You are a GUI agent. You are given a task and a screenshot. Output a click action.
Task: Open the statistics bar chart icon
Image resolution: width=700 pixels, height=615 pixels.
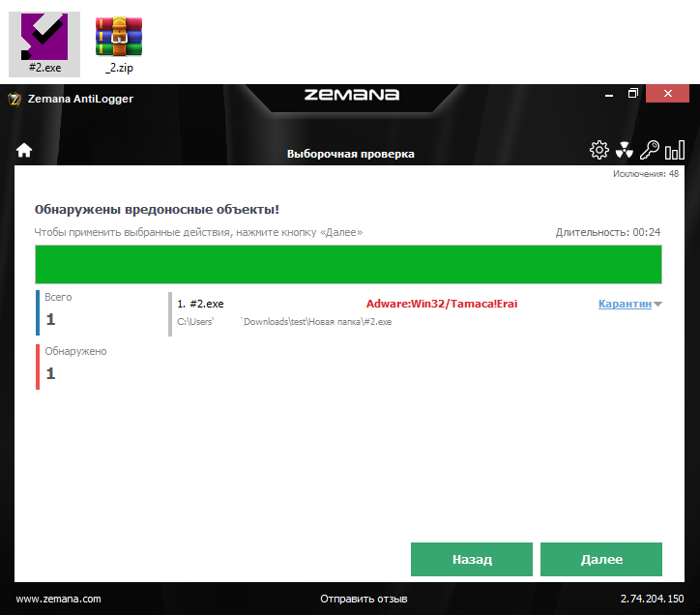675,150
